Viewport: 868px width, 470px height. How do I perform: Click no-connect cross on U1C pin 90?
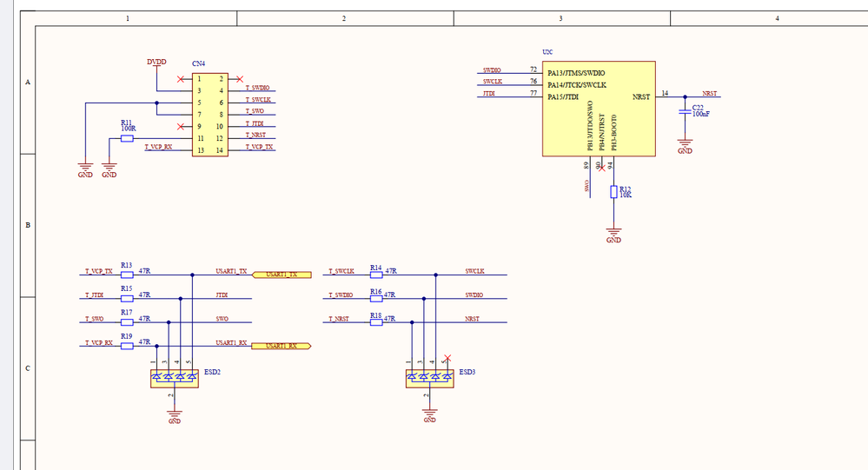pyautogui.click(x=602, y=169)
